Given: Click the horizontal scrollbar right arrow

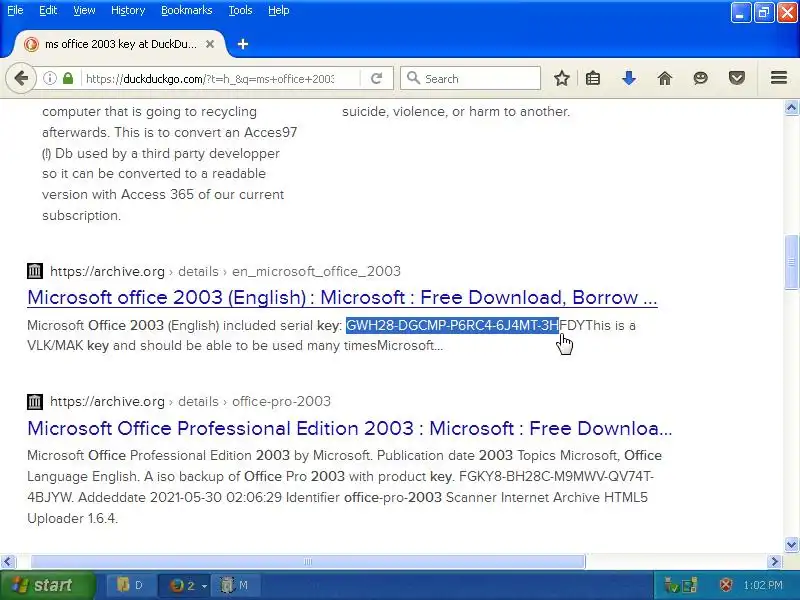Looking at the screenshot, I should coord(774,562).
